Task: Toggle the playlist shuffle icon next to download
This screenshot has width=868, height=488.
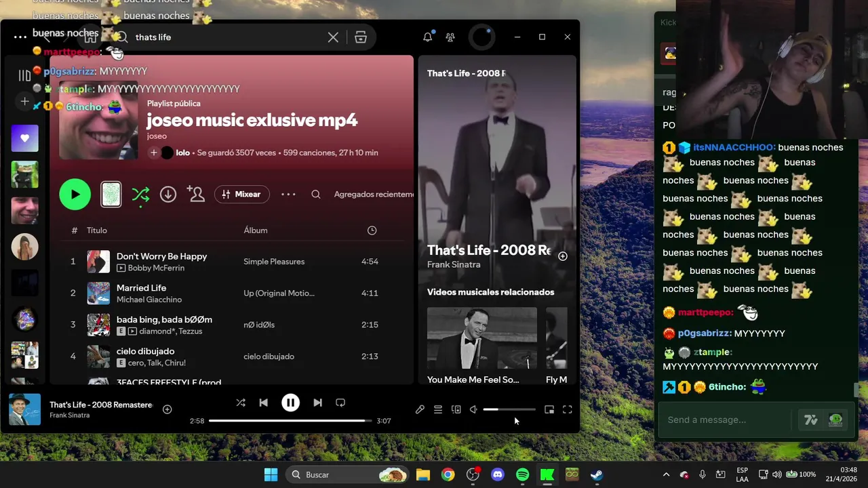Action: coord(140,195)
